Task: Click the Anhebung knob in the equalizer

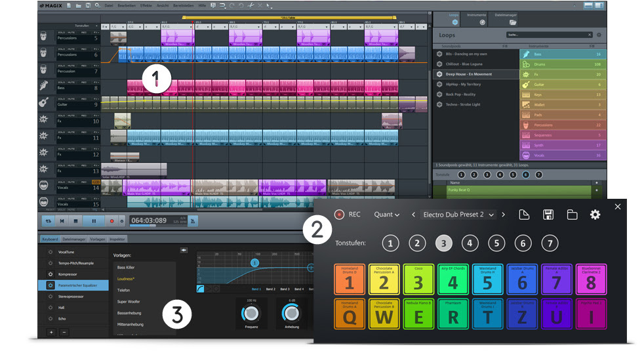Action: [292, 314]
